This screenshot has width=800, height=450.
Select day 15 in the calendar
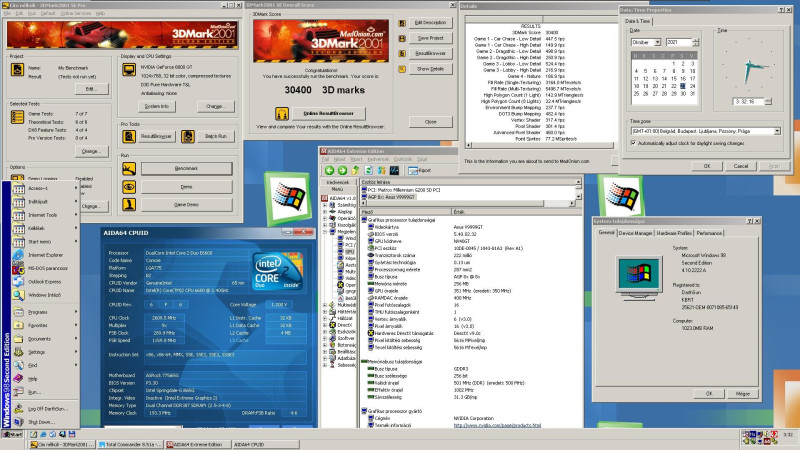click(673, 79)
